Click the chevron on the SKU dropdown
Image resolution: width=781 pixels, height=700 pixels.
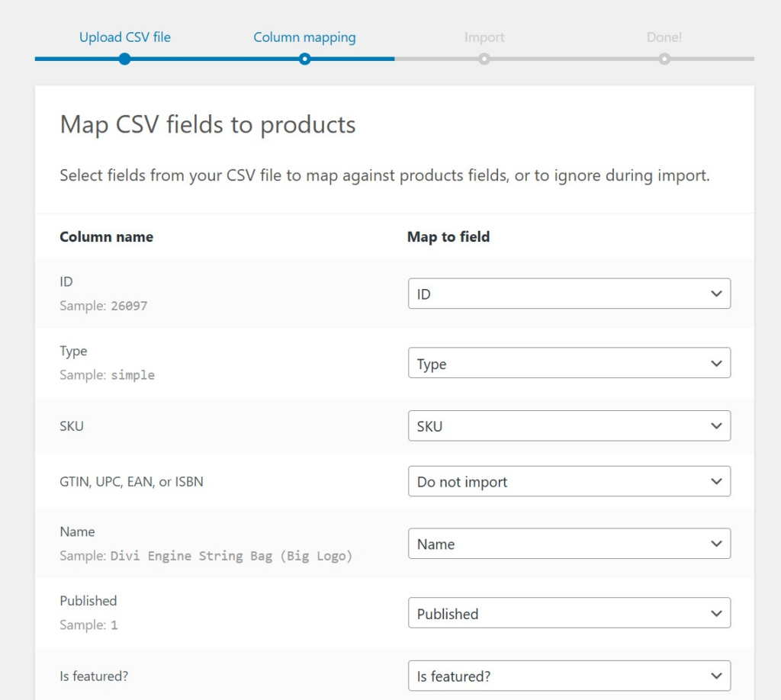coord(716,426)
